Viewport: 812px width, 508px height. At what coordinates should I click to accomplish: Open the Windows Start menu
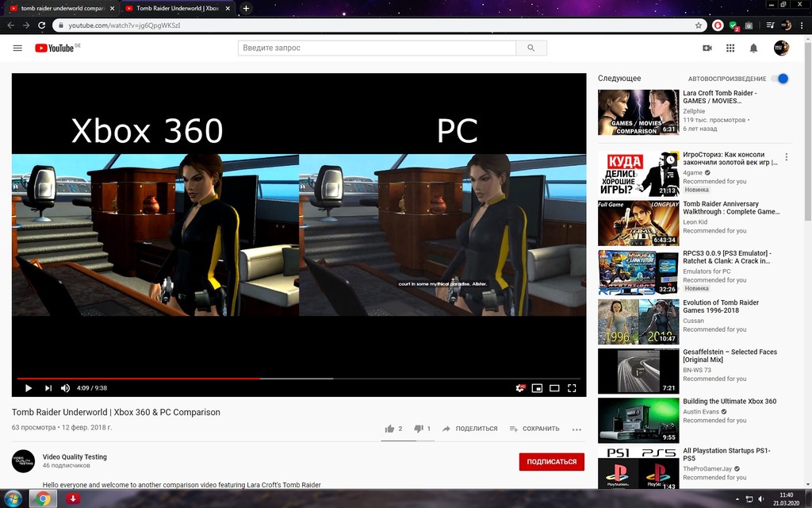[13, 498]
